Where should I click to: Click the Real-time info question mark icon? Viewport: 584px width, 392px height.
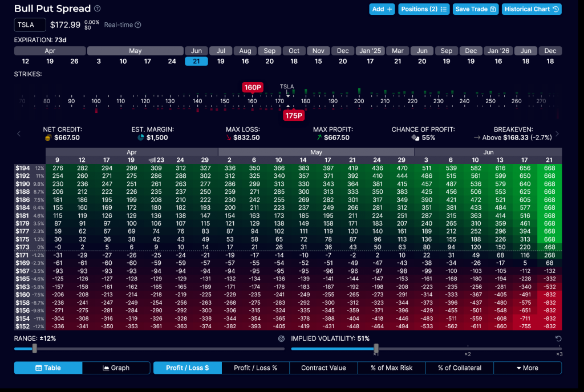click(x=138, y=25)
